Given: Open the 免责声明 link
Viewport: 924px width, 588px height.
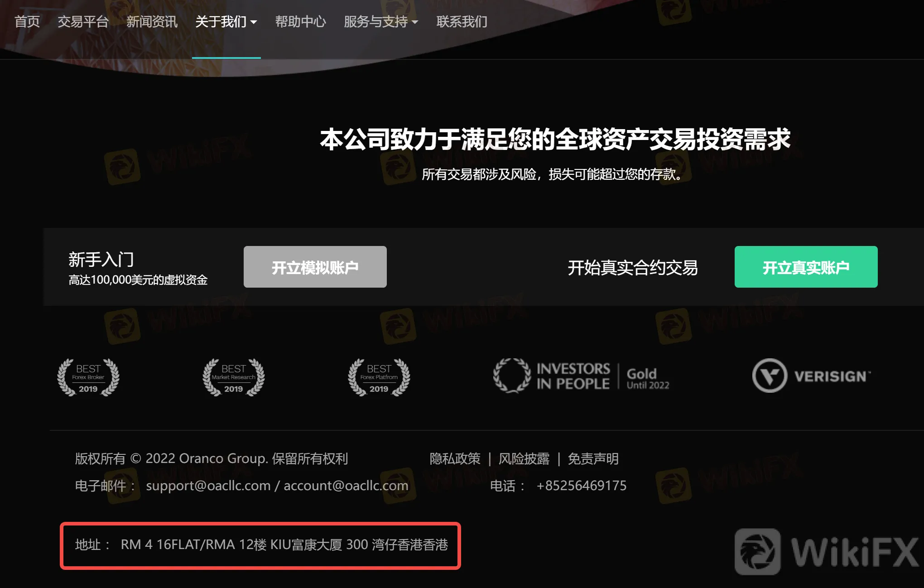Looking at the screenshot, I should pos(593,459).
